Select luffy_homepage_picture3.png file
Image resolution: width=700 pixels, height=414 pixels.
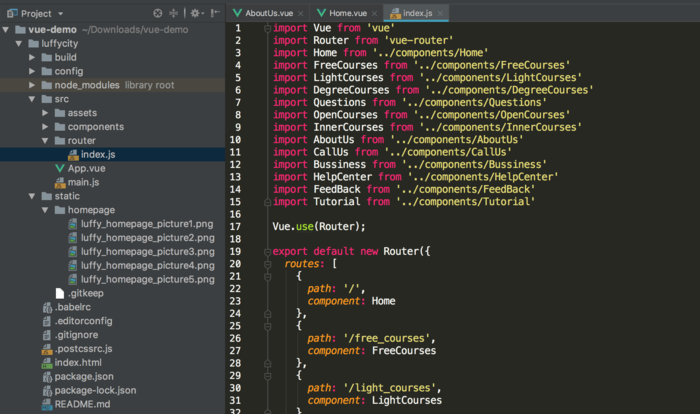pyautogui.click(x=147, y=251)
